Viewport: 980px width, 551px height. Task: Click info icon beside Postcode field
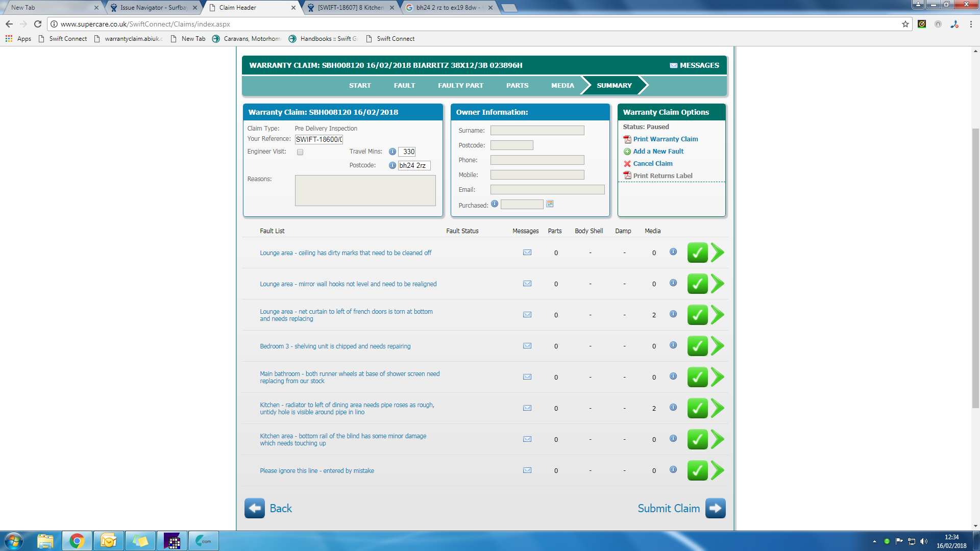[x=392, y=165]
